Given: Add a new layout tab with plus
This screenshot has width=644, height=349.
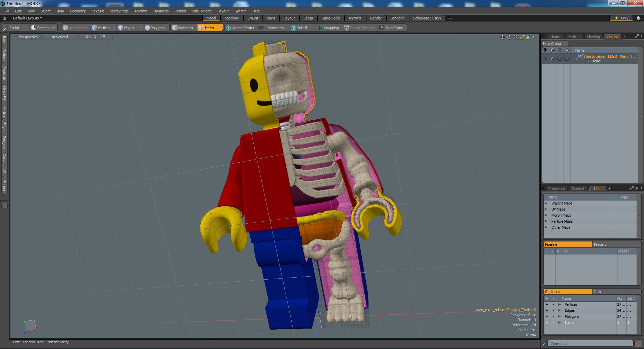Looking at the screenshot, I should 450,18.
